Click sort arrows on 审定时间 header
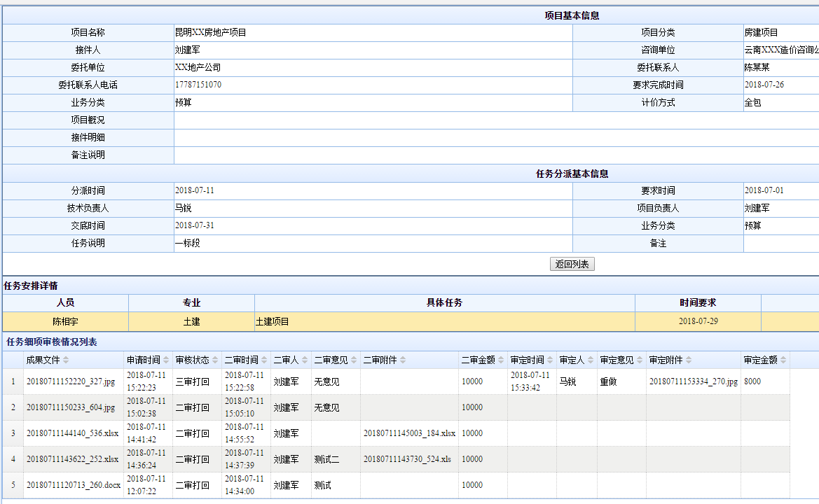 click(x=550, y=360)
